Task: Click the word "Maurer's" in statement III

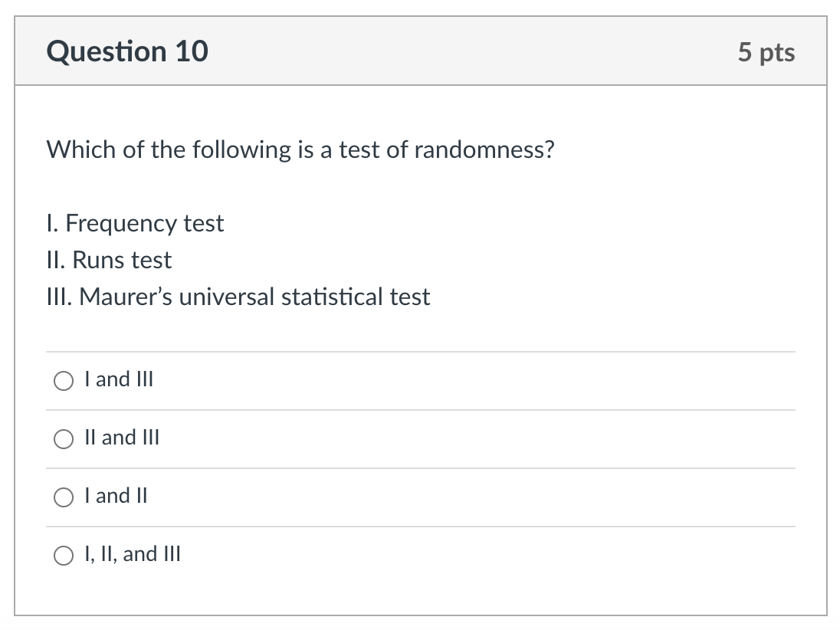Action: (126, 297)
